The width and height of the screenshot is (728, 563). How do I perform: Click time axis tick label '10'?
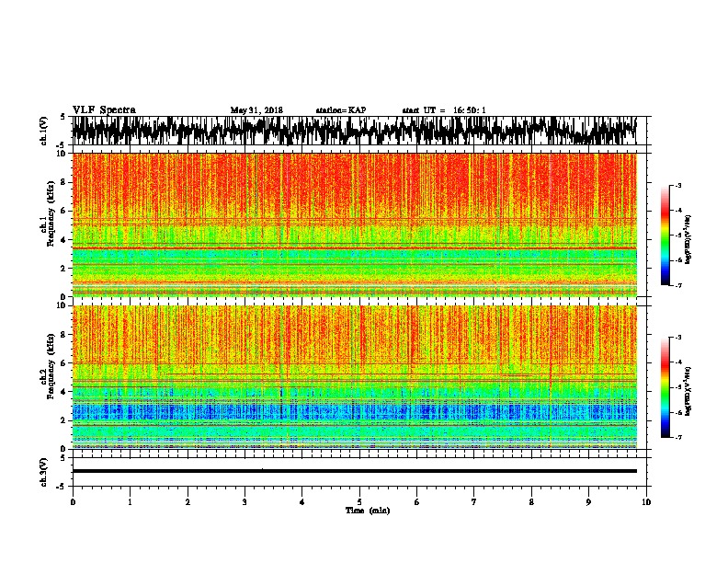(x=646, y=502)
